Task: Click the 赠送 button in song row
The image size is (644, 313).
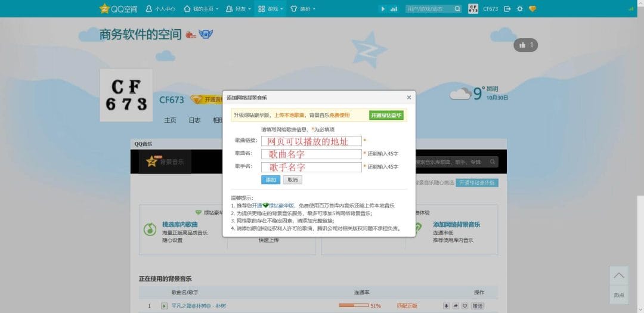Action: [478, 306]
